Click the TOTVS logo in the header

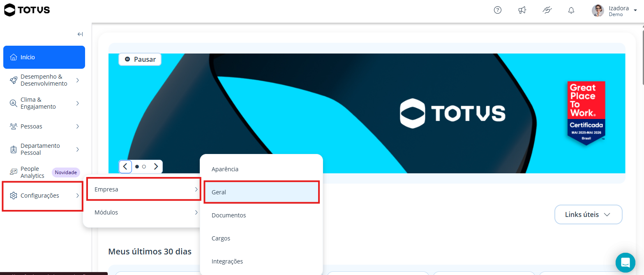(27, 10)
